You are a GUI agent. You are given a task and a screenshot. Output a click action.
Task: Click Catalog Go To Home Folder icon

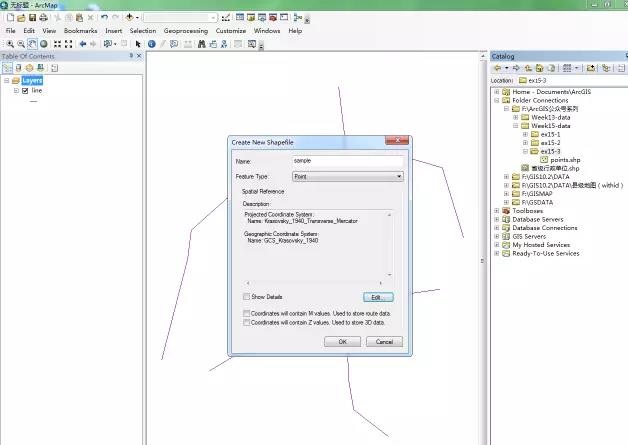pyautogui.click(x=539, y=68)
